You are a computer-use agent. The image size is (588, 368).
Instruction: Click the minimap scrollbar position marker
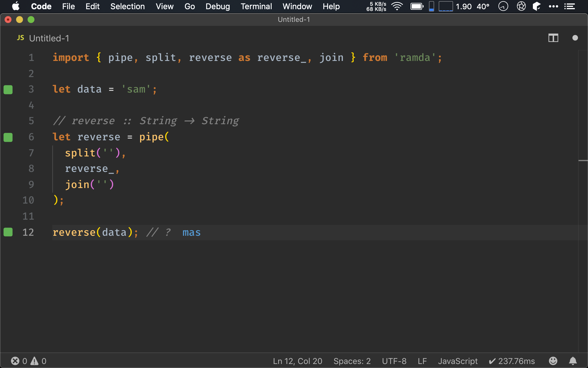point(583,160)
